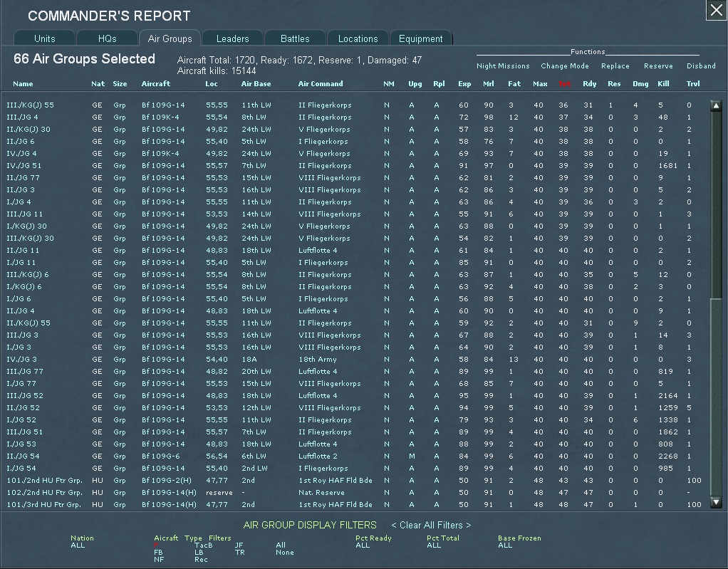Select All aircraft type filters
The image size is (728, 569).
pos(281,545)
